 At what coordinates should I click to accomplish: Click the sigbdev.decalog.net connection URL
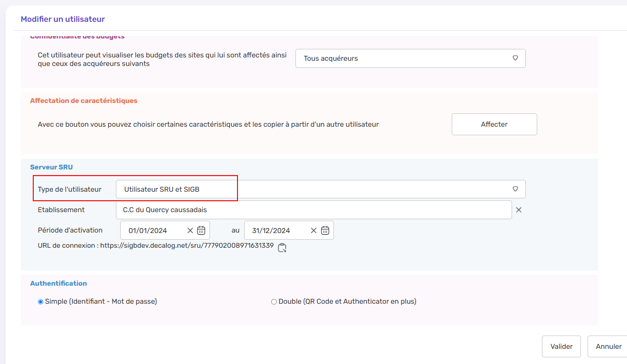click(x=187, y=246)
